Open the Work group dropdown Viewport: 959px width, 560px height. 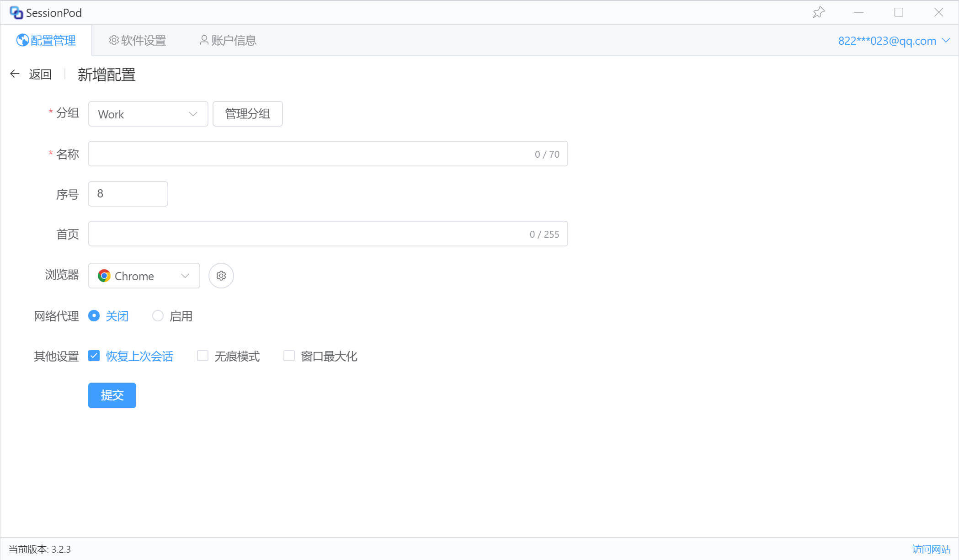tap(148, 114)
